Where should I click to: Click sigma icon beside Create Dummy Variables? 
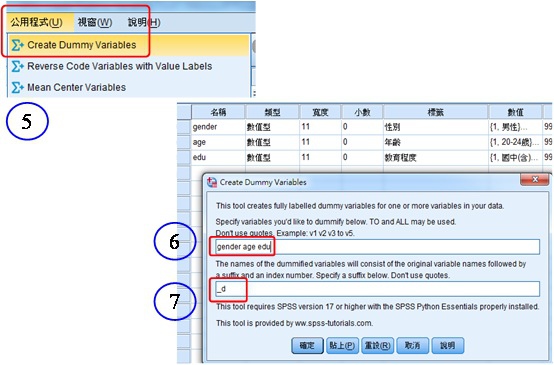(17, 45)
